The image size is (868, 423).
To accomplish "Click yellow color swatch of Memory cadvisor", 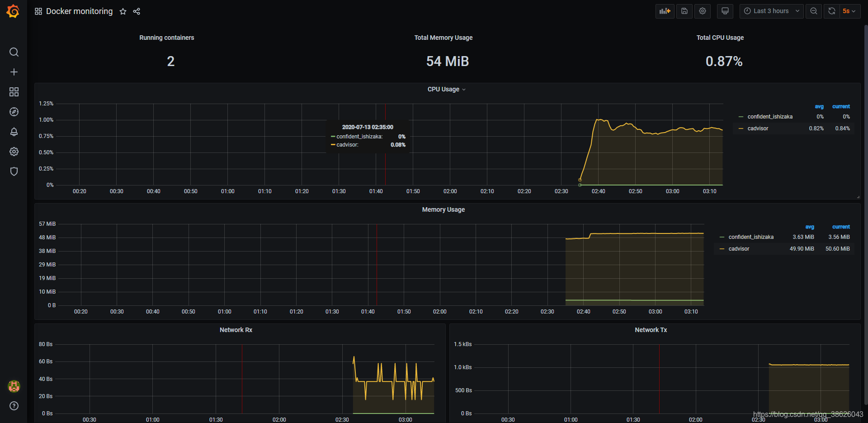I will click(x=722, y=249).
